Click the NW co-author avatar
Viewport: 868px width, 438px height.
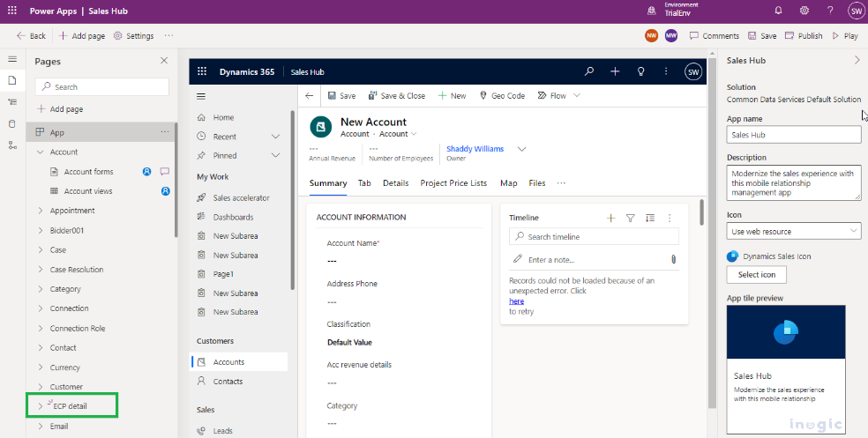[x=652, y=35]
